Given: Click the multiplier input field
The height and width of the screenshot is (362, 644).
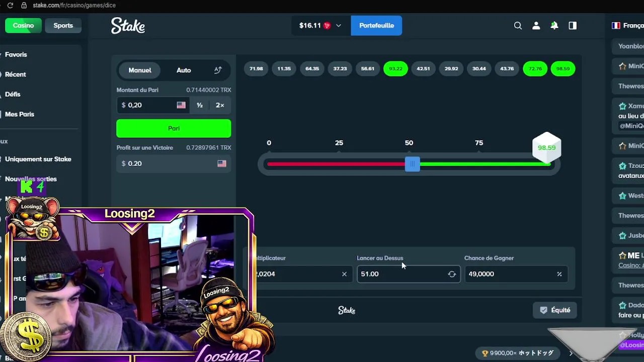Looking at the screenshot, I should (301, 274).
